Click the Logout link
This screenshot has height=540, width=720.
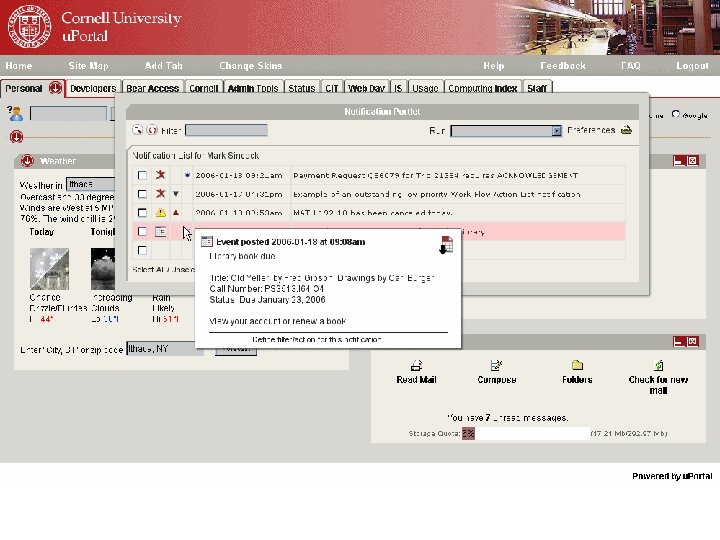click(692, 66)
